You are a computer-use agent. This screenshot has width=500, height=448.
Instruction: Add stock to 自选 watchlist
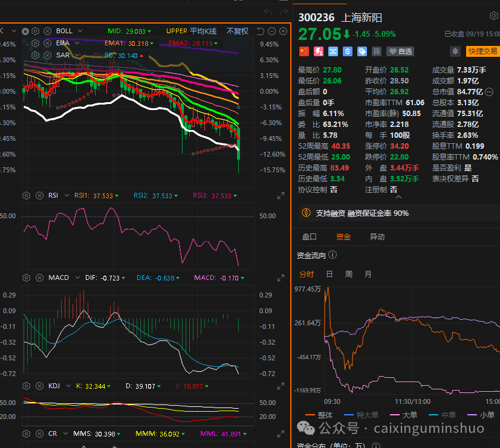tap(400, 51)
